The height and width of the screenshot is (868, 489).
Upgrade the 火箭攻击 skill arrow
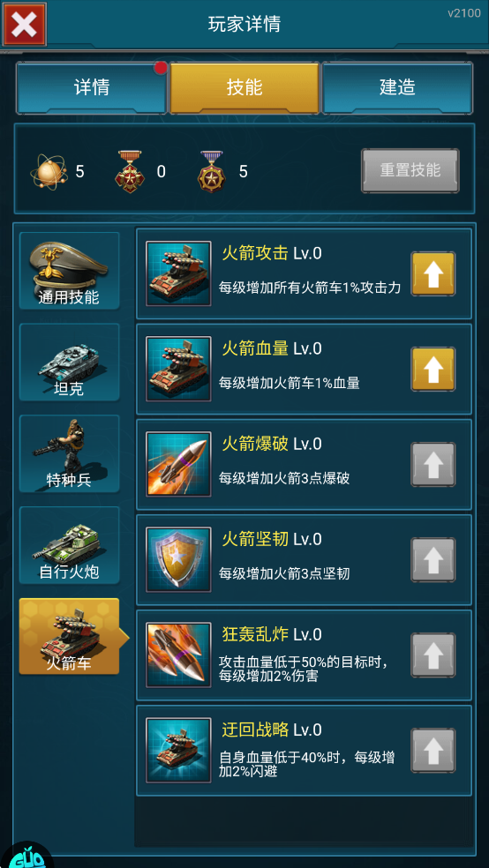(x=433, y=273)
